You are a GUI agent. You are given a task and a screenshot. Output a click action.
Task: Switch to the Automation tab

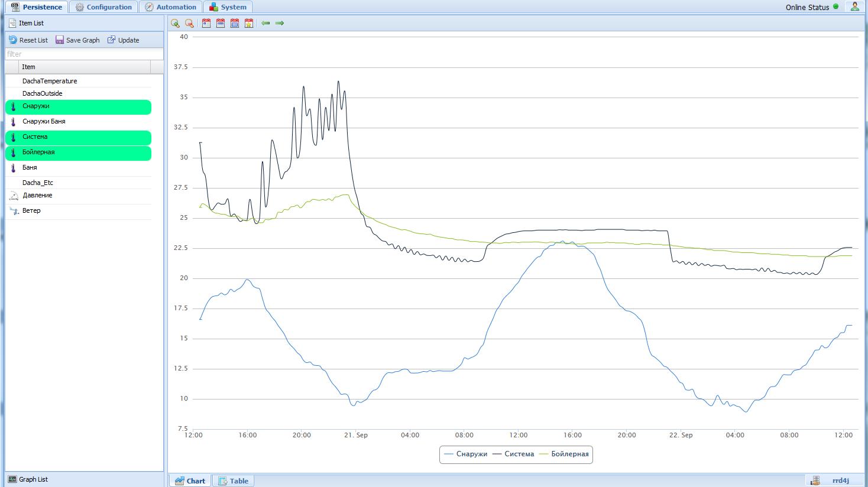[170, 7]
